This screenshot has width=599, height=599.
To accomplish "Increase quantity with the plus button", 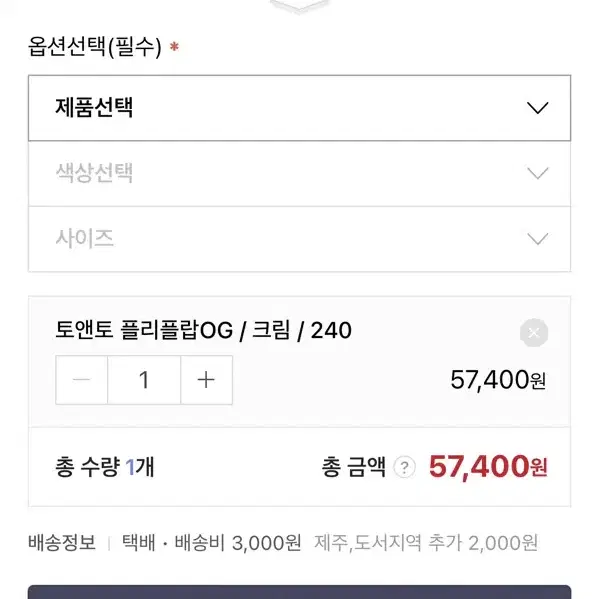I will tap(206, 380).
